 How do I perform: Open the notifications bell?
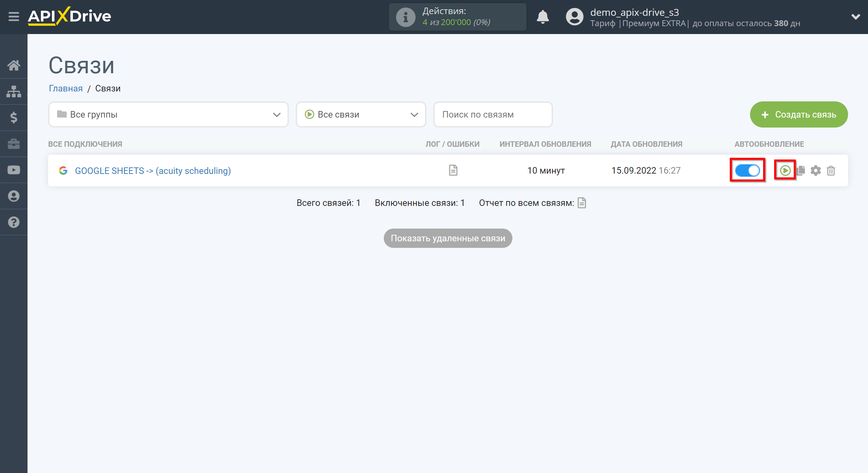543,17
